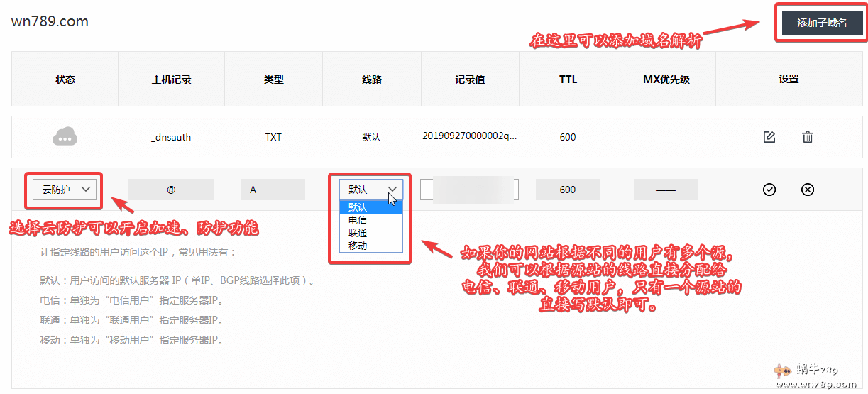Screen dimensions: 868x394
Task: Focus the record value input box
Action: point(469,190)
